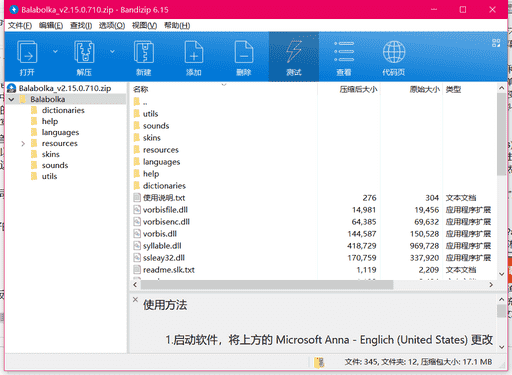Image resolution: width=512 pixels, height=375 pixels.
Task: Close the 使用方法 comment pane
Action: [135, 299]
